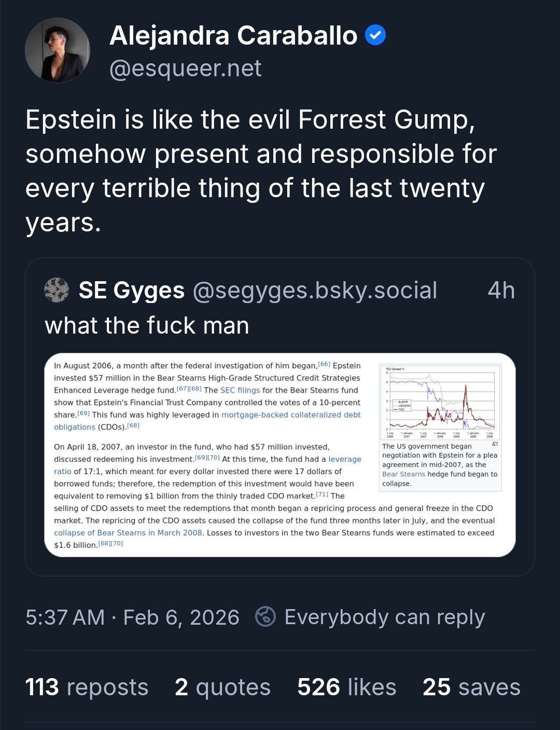
Task: Click "collapse of Bear Stearns in March 2008"
Action: pos(129,533)
